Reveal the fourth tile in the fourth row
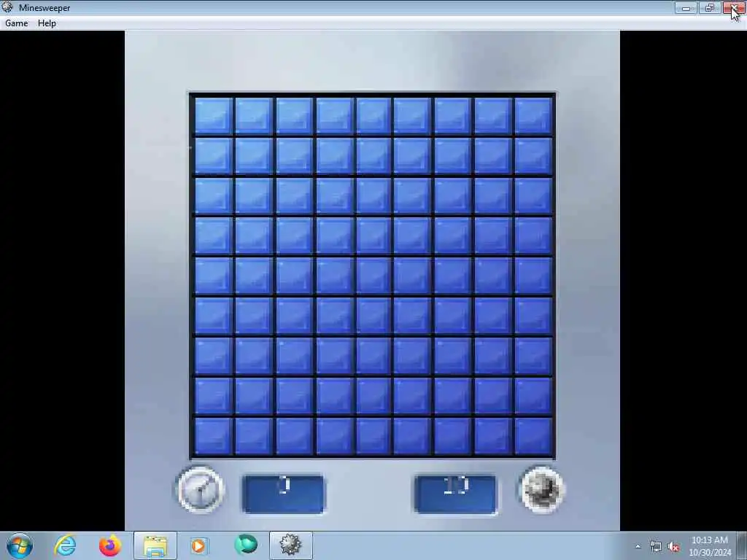The image size is (747, 560). pos(334,236)
